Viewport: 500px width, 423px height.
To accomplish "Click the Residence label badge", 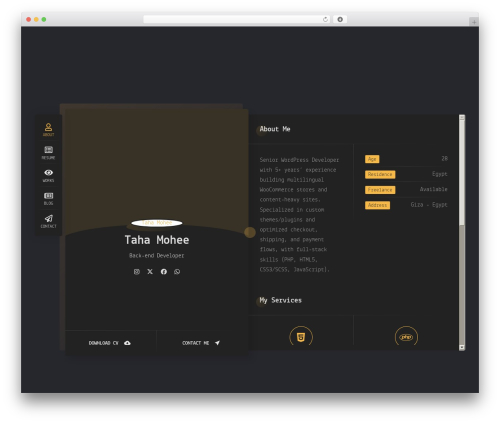I will coord(380,174).
